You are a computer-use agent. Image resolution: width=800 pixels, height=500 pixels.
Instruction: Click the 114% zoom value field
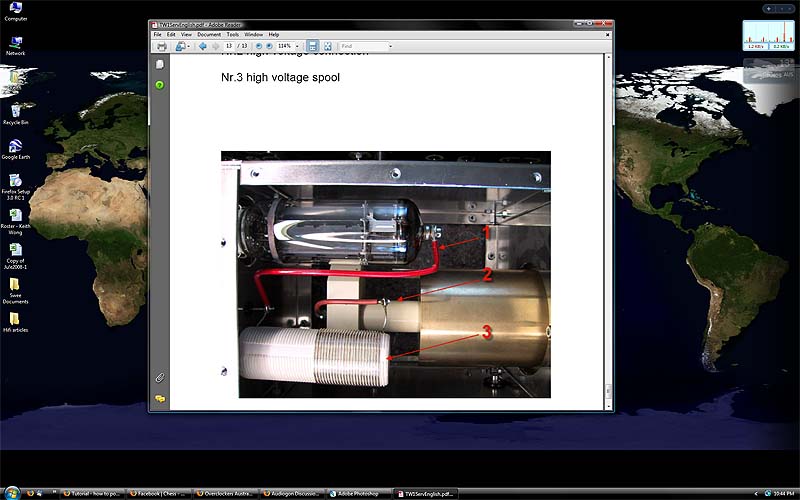click(x=285, y=46)
